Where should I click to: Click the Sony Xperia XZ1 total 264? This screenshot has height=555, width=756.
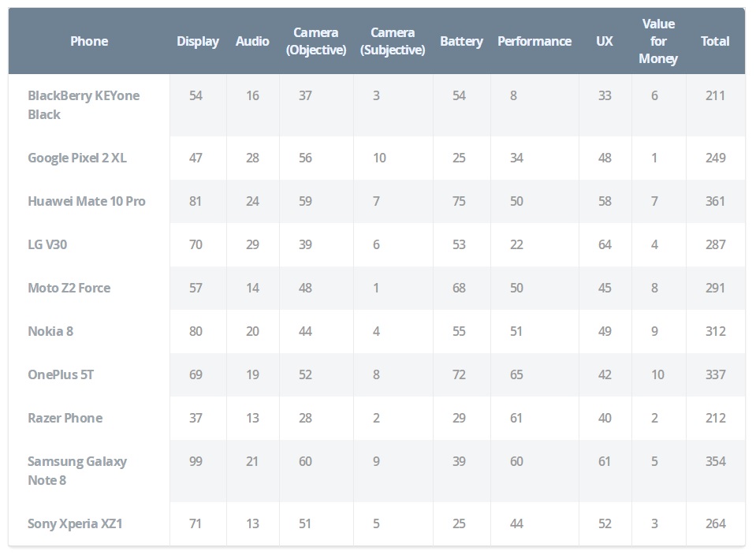click(716, 523)
